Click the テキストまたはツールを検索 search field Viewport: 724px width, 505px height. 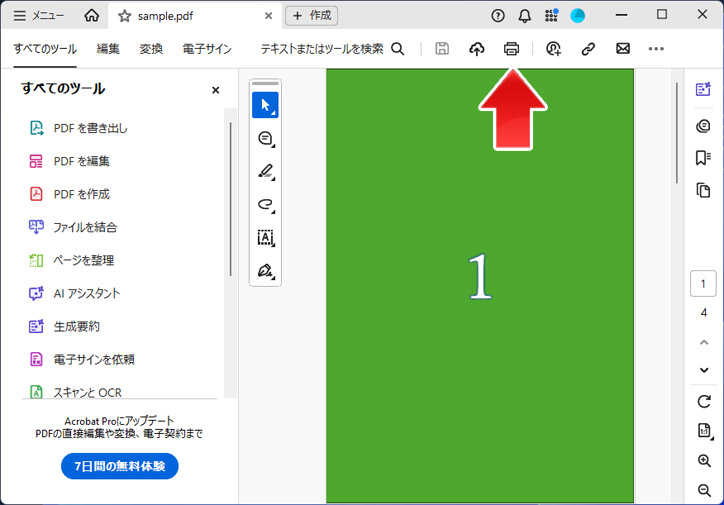332,48
